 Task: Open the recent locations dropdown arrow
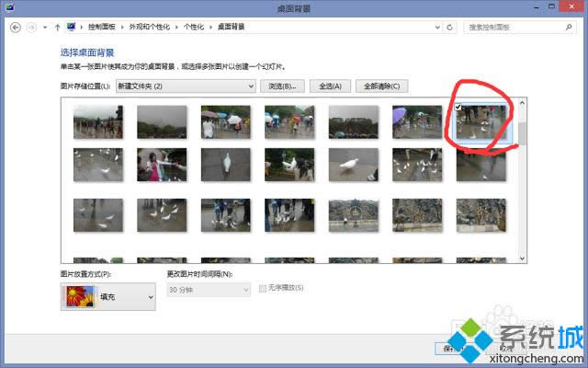coord(45,28)
